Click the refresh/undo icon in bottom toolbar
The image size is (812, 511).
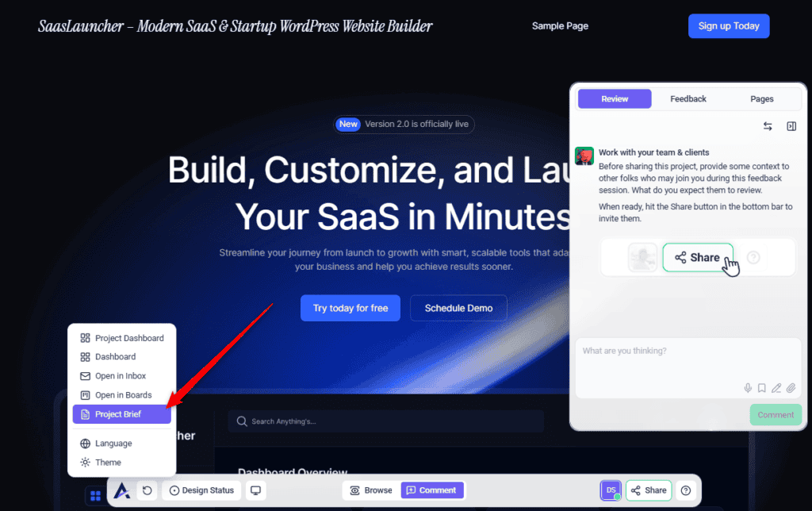147,490
